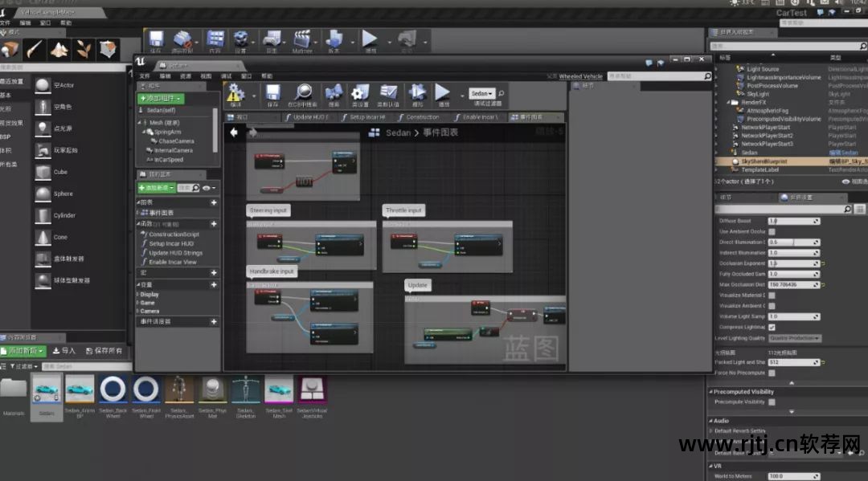The width and height of the screenshot is (868, 481).
Task: Click the blueprint editor Save icon
Action: 272,93
